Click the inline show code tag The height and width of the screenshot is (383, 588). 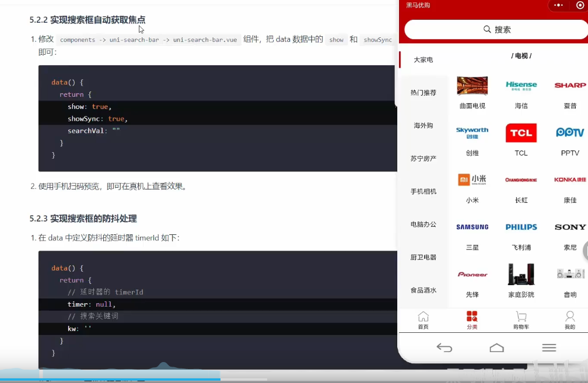point(337,40)
